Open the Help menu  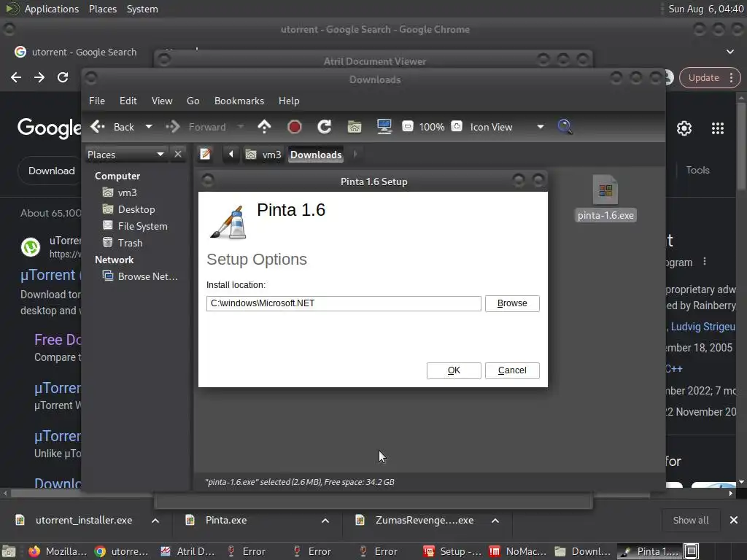pos(289,101)
